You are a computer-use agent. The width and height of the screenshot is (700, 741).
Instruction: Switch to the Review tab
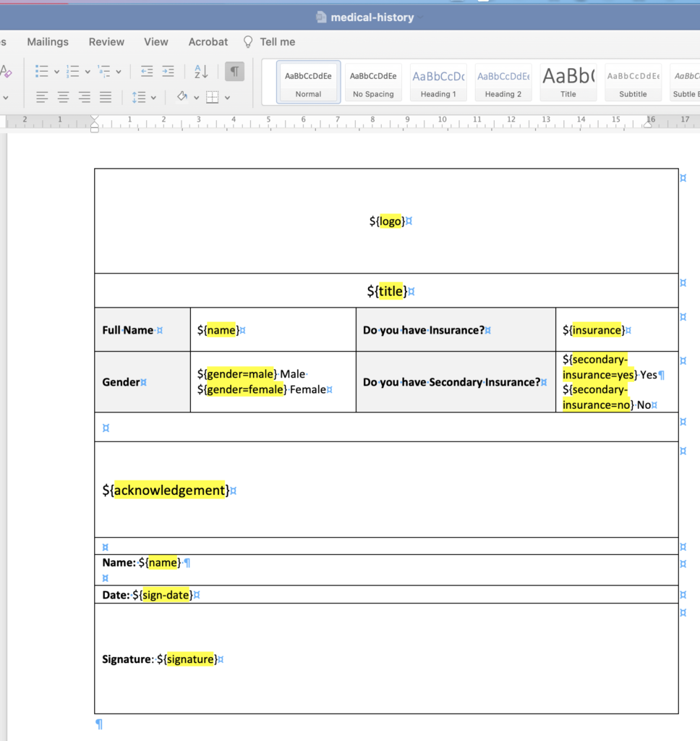[x=106, y=42]
